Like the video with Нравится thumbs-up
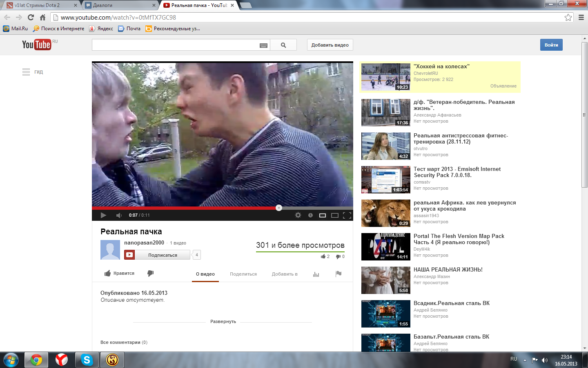The image size is (588, 368). [x=119, y=273]
